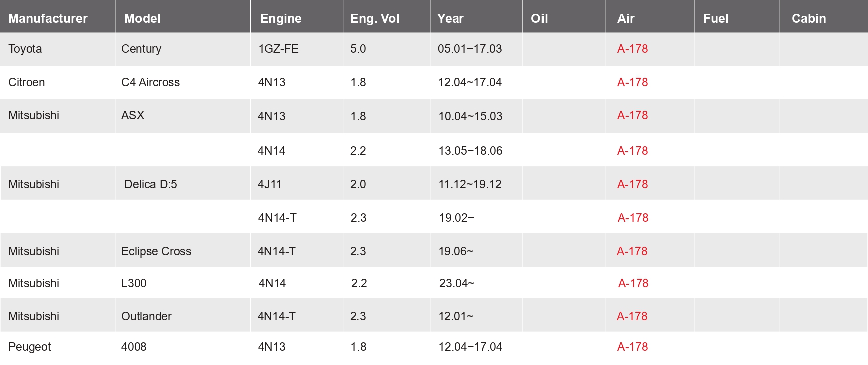The image size is (868, 365).
Task: Open the A-178 link in the Toyota Century row
Action: pyautogui.click(x=632, y=49)
